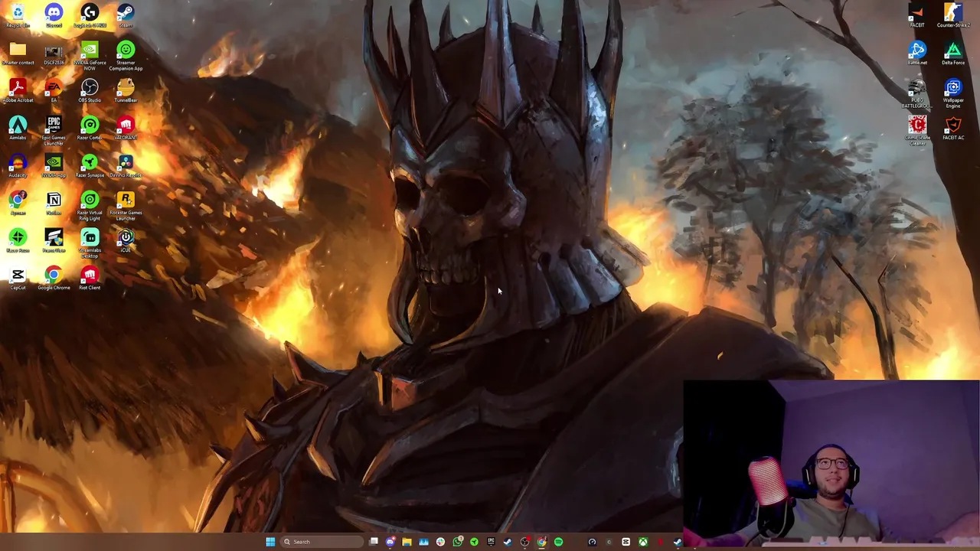The height and width of the screenshot is (551, 980).
Task: Select the Notion desktop shortcut
Action: (54, 204)
